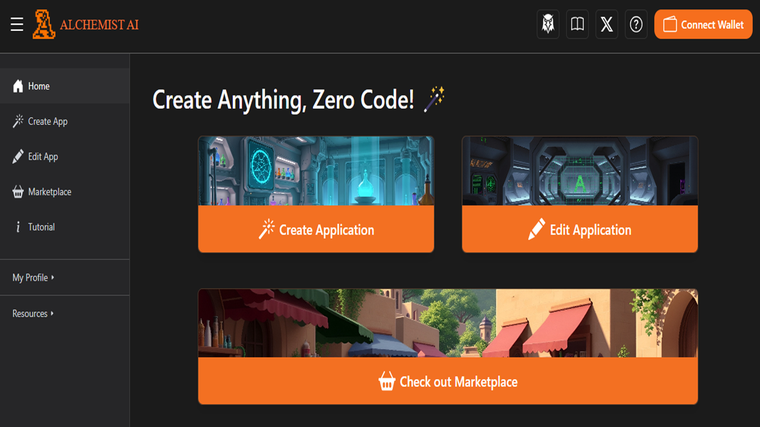
Task: Open the X social icon
Action: click(x=607, y=25)
